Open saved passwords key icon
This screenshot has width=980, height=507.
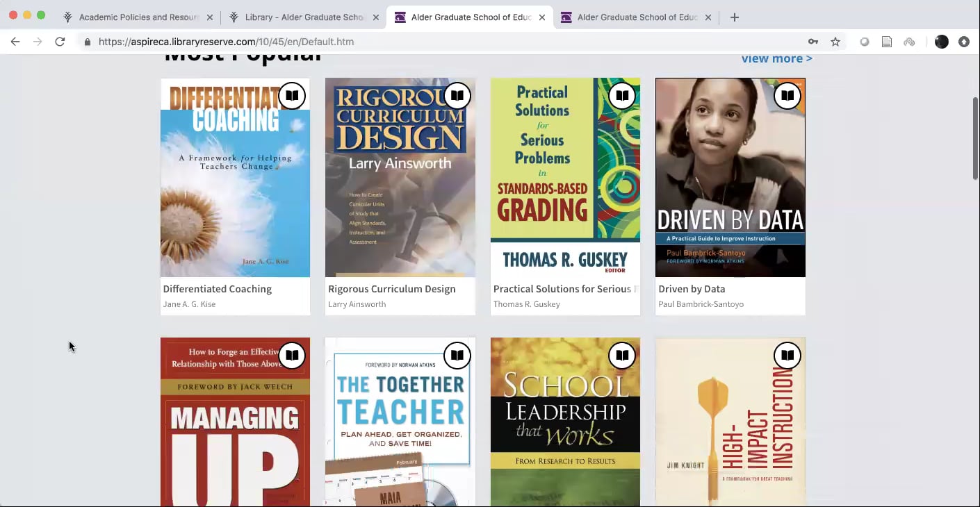(x=813, y=42)
